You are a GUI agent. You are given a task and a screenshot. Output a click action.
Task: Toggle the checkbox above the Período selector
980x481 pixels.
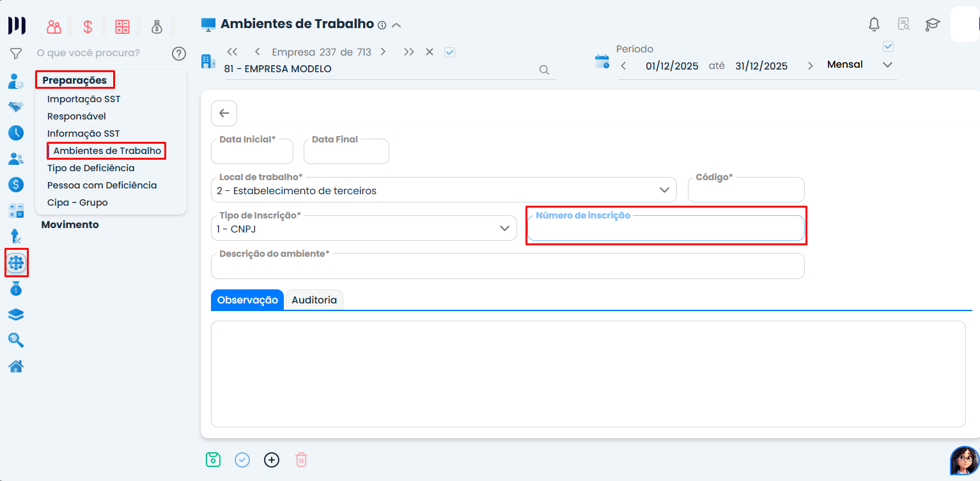point(888,47)
